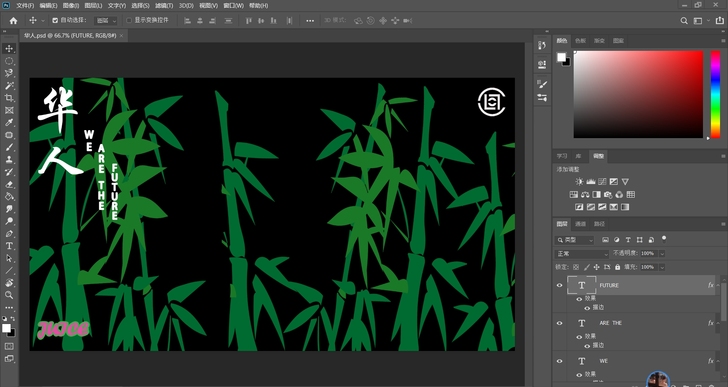
Task: Select the Horizontal Type tool
Action: [9, 246]
